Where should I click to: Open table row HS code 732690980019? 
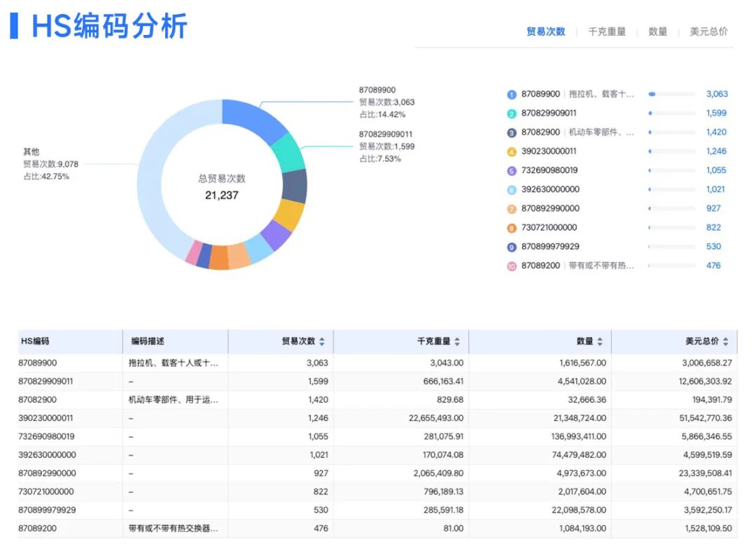click(x=46, y=436)
